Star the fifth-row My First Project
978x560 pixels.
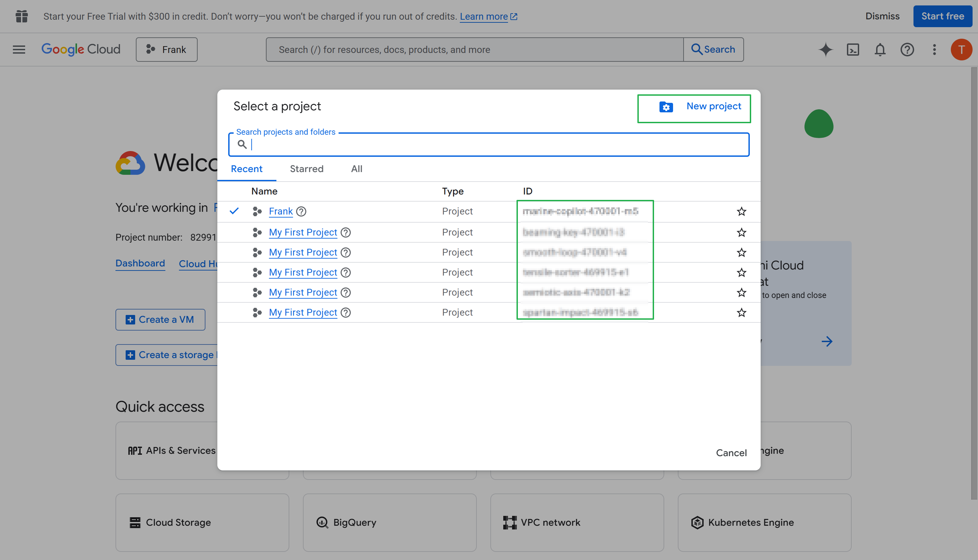point(741,292)
